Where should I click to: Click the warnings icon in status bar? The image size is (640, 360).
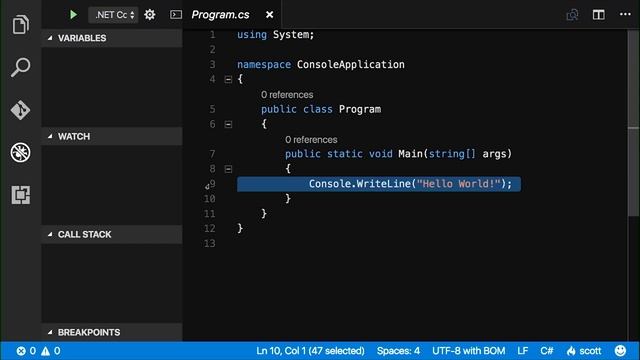45,351
